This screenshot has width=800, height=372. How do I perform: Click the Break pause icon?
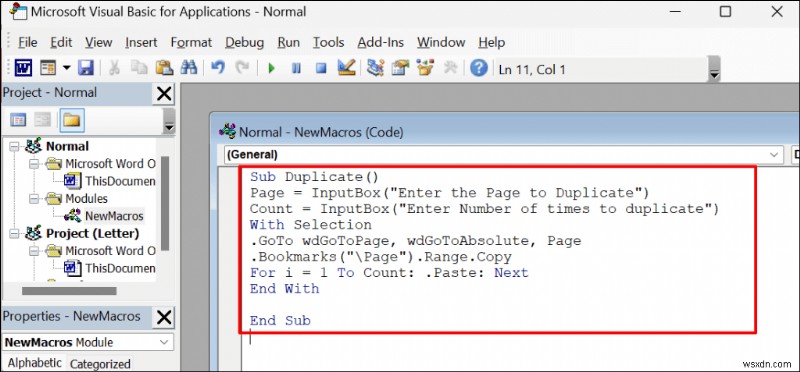coord(296,68)
